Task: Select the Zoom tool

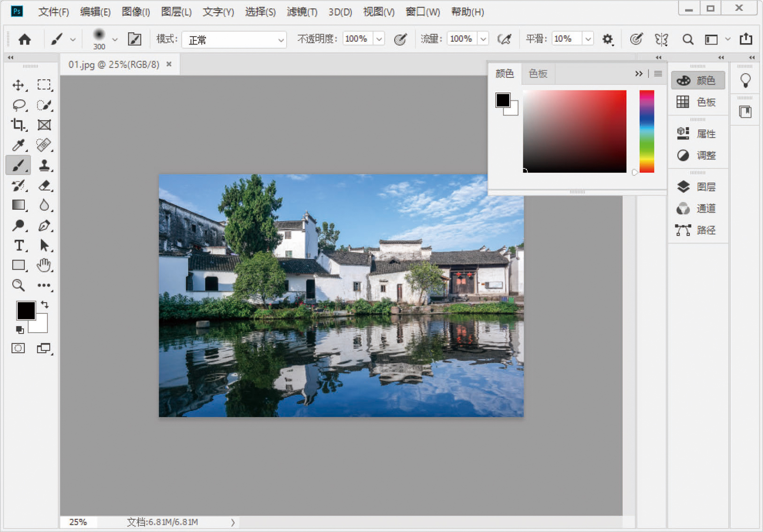Action: click(18, 285)
